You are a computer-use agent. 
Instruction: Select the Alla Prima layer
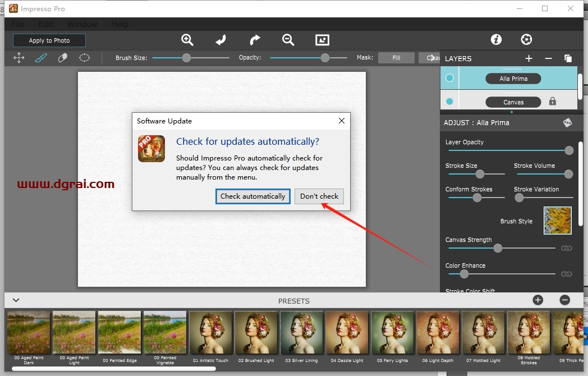[x=513, y=79]
